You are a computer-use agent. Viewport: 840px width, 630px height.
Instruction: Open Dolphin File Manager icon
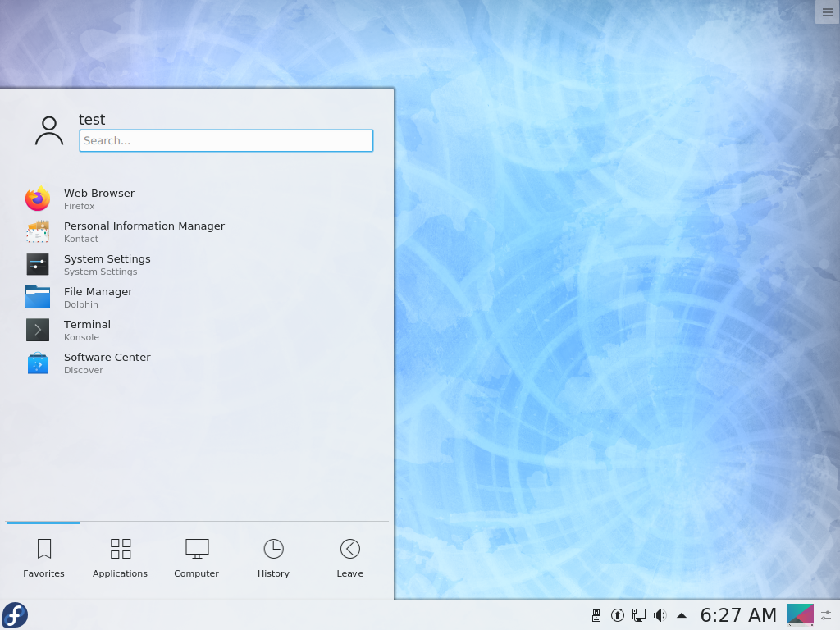[38, 297]
